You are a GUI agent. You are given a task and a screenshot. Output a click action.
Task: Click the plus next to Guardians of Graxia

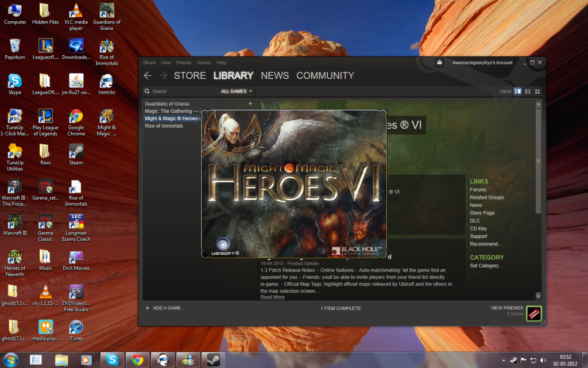[250, 103]
